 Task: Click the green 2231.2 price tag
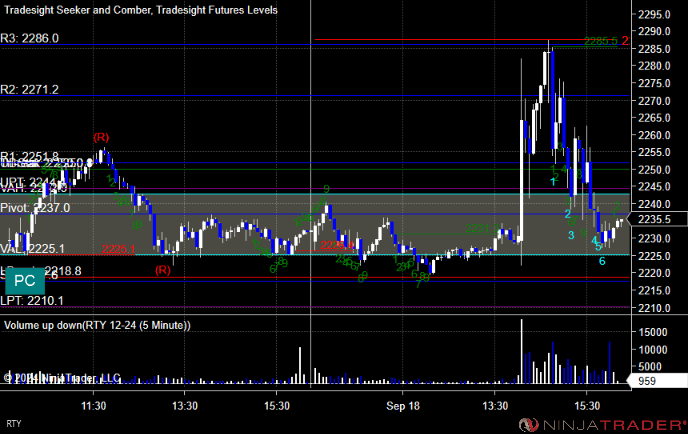(x=482, y=229)
